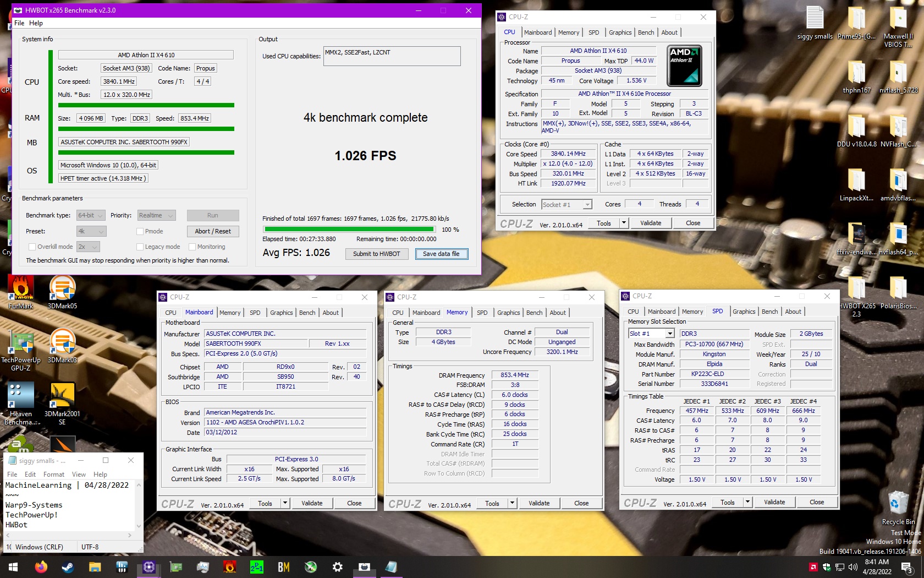The image size is (924, 578).
Task: Launch Heaven Benchmark desktop icon
Action: (21, 403)
